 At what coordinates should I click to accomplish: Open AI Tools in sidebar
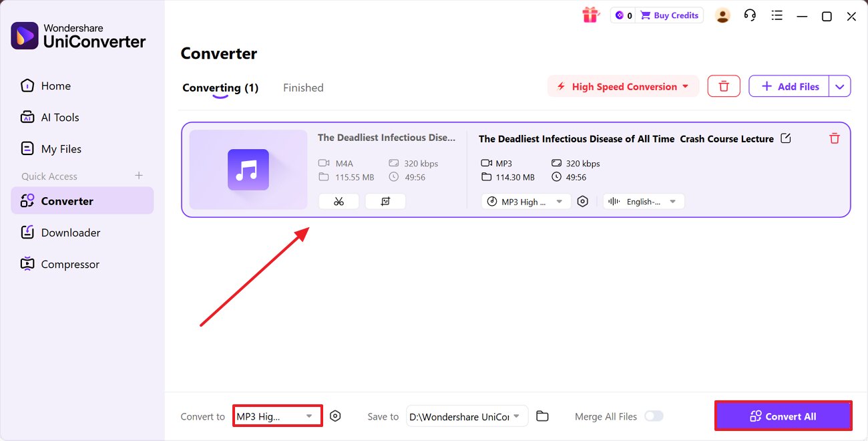pyautogui.click(x=82, y=117)
